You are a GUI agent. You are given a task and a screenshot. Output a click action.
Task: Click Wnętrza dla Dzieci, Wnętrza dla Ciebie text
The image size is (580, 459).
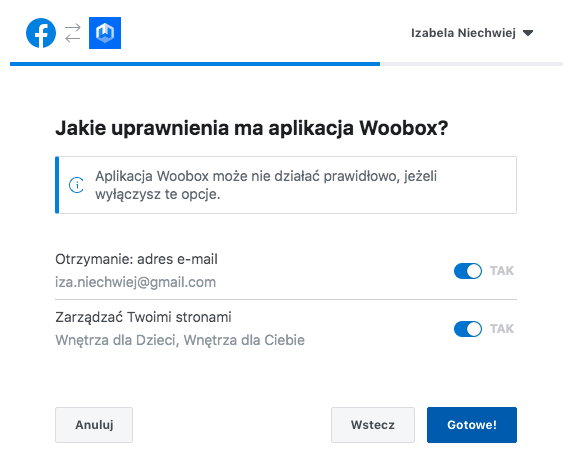tap(180, 340)
